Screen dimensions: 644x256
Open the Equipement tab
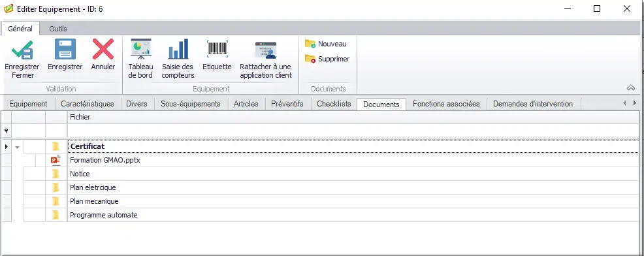28,104
